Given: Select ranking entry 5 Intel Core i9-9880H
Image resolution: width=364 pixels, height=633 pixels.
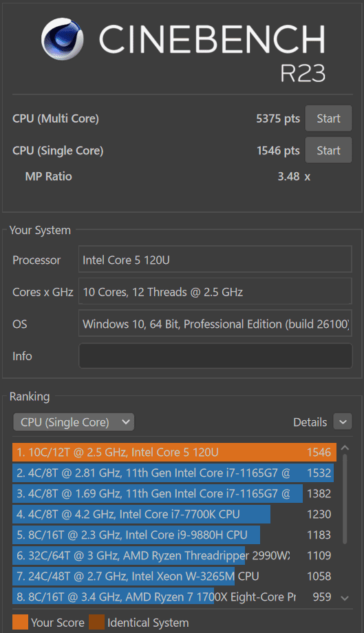Looking at the screenshot, I should pos(174,535).
